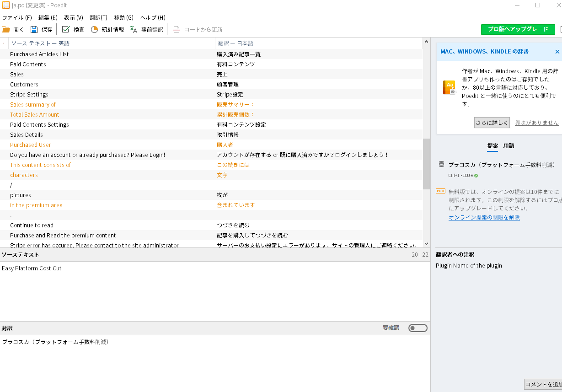
Task: Click translation cell 取引情報
Action: click(228, 134)
